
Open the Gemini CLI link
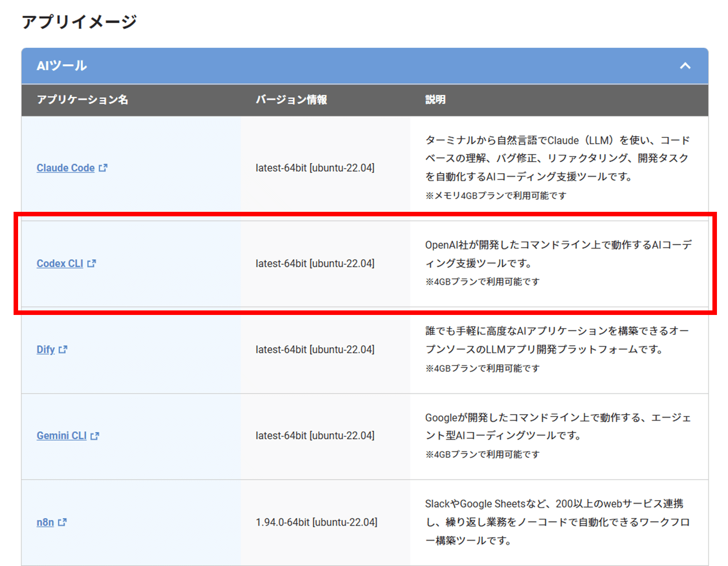pyautogui.click(x=61, y=436)
